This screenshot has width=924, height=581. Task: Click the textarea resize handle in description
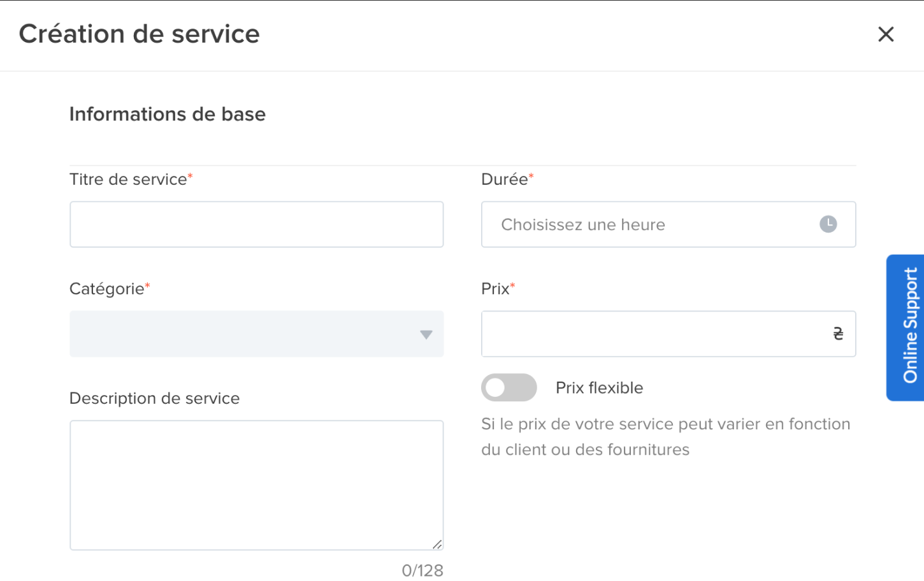tap(437, 544)
